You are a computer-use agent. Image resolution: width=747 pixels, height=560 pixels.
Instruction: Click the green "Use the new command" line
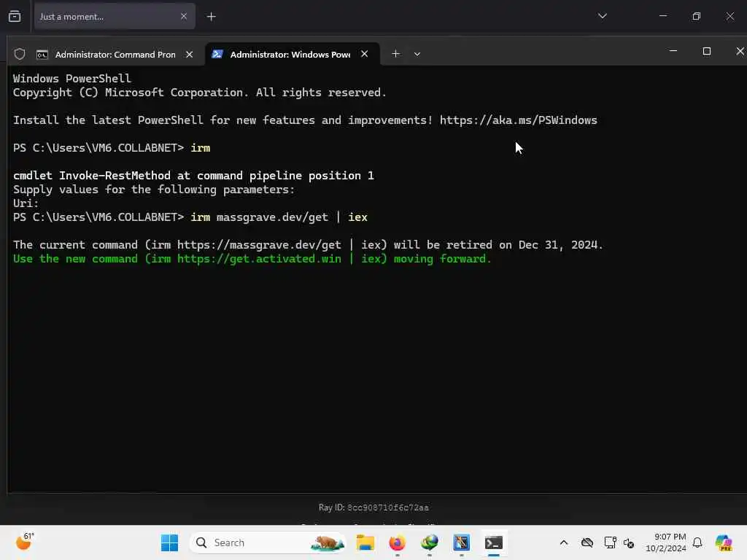tap(252, 259)
